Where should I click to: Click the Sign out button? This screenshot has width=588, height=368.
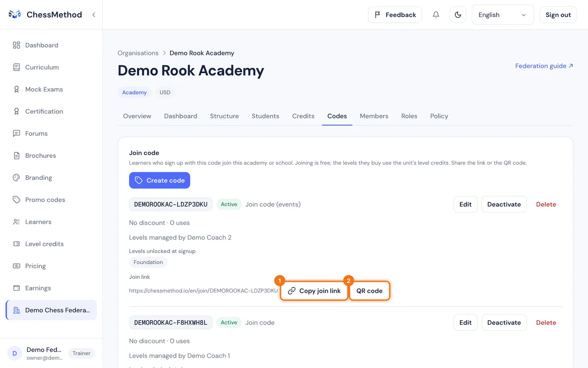tap(558, 15)
